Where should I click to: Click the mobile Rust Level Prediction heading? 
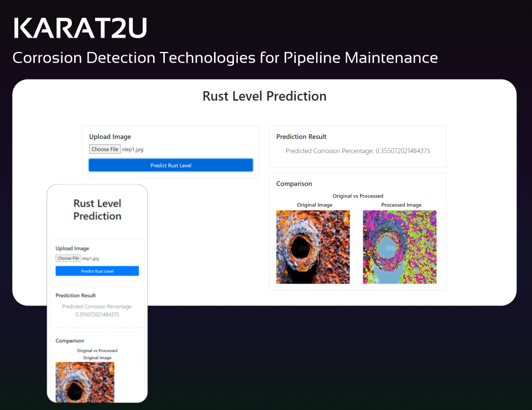(97, 209)
